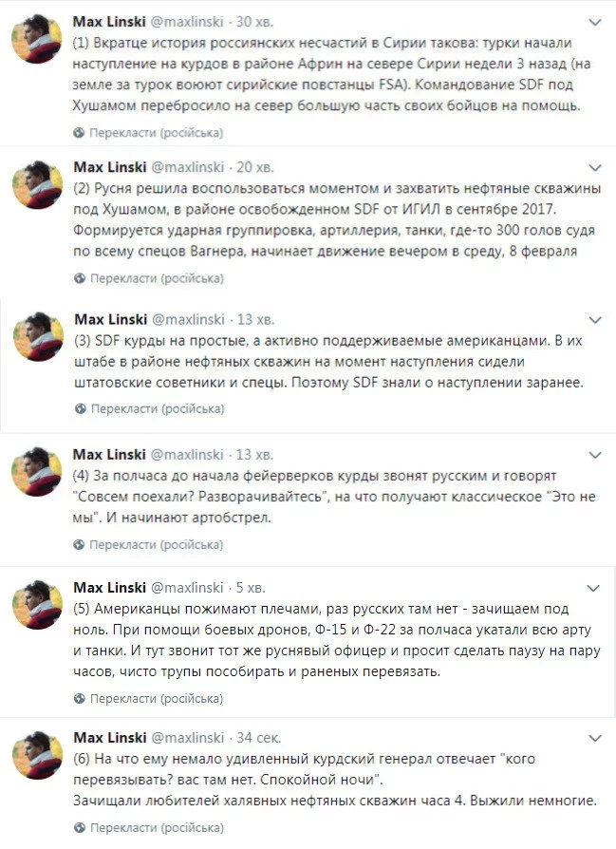Viewport: 616px width, 849px height.
Task: Click 'Перекласти (російська)' under tweet (2)
Action: click(x=156, y=278)
